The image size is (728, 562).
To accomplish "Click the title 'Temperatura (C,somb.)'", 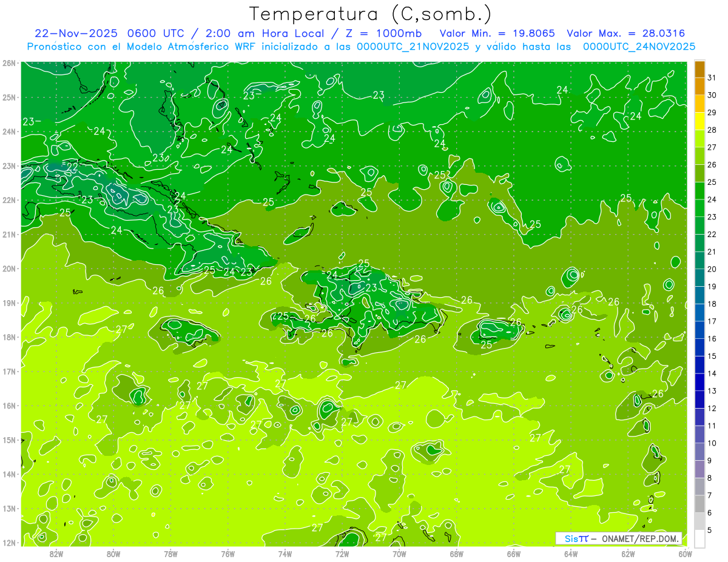I will (x=370, y=14).
